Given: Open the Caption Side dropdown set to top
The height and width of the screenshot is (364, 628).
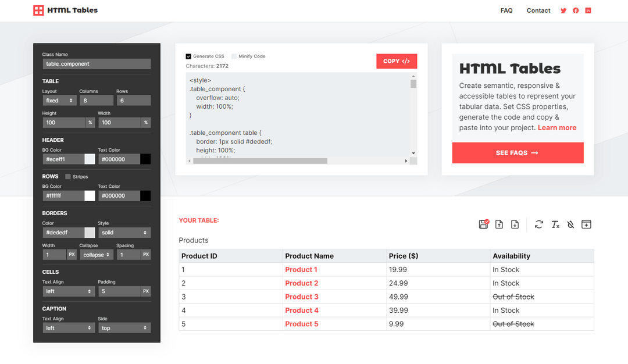Looking at the screenshot, I should click(x=124, y=327).
